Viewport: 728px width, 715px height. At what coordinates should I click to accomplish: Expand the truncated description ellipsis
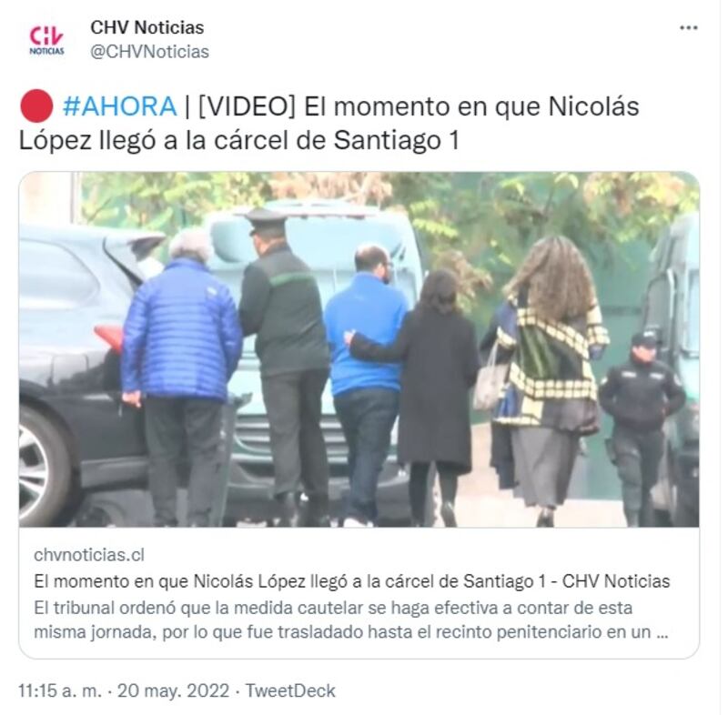click(662, 633)
